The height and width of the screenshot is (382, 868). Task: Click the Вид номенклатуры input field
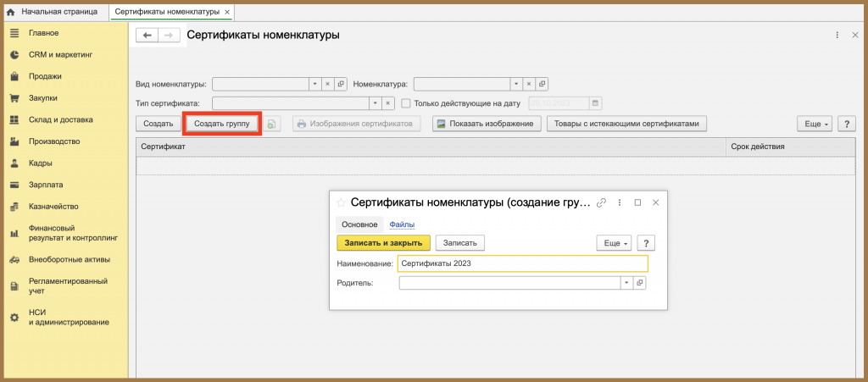(260, 84)
